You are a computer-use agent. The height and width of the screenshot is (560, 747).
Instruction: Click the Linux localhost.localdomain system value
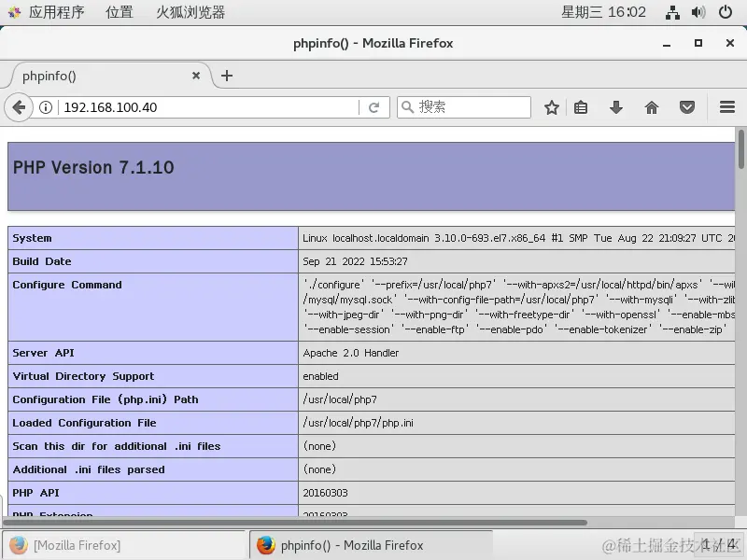point(519,238)
